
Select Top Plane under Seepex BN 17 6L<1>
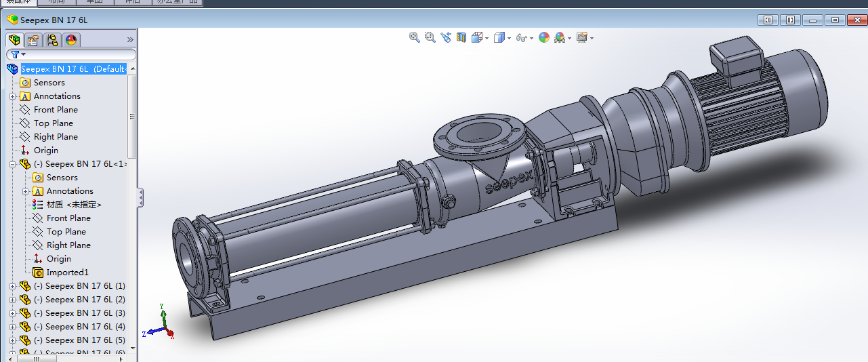66,232
